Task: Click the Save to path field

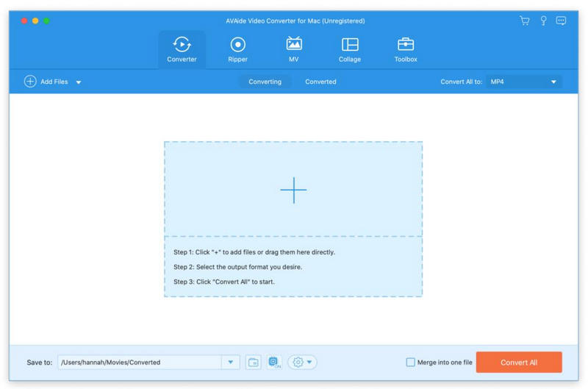Action: coord(140,363)
